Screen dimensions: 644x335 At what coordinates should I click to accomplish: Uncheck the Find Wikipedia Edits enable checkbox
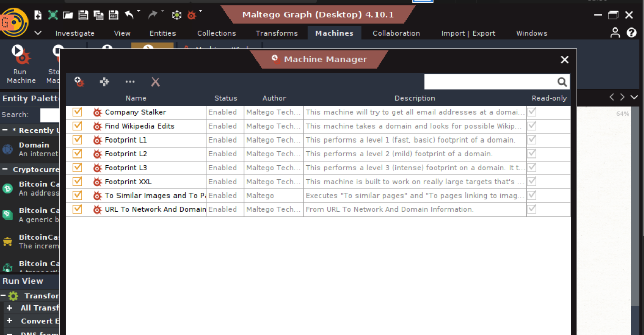(x=77, y=126)
